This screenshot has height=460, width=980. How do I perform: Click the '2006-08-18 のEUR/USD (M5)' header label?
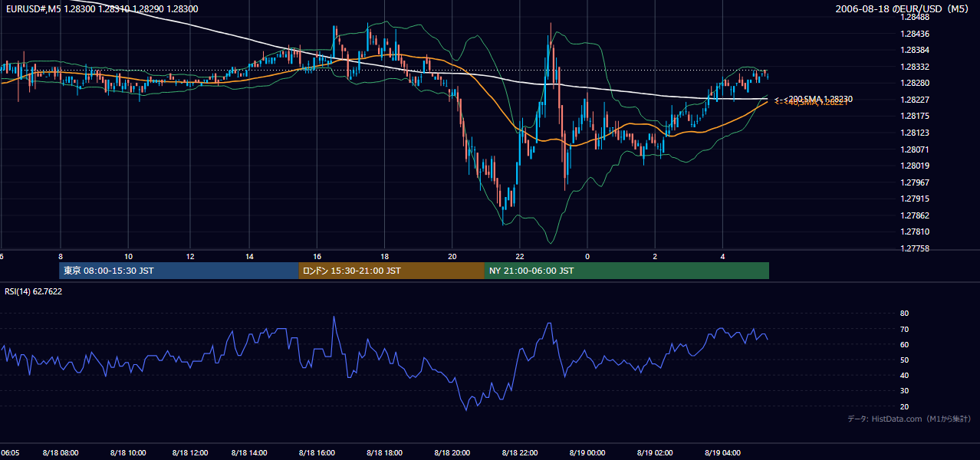pos(903,8)
